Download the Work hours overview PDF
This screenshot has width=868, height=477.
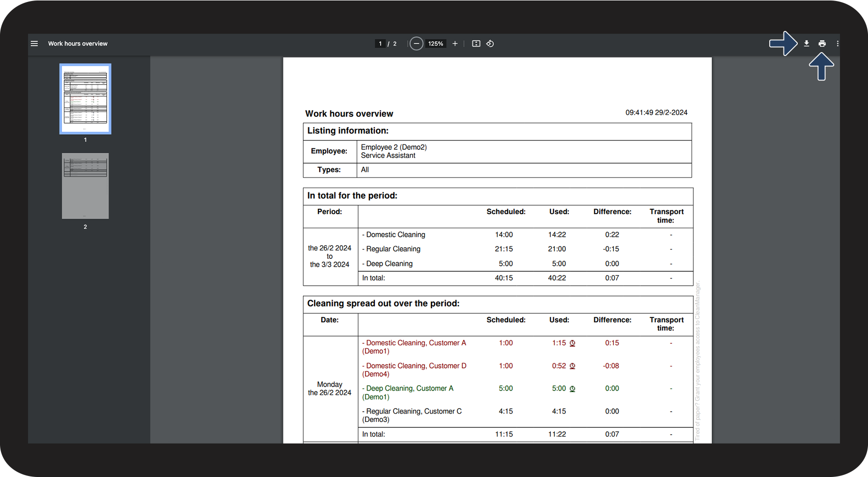pos(806,44)
